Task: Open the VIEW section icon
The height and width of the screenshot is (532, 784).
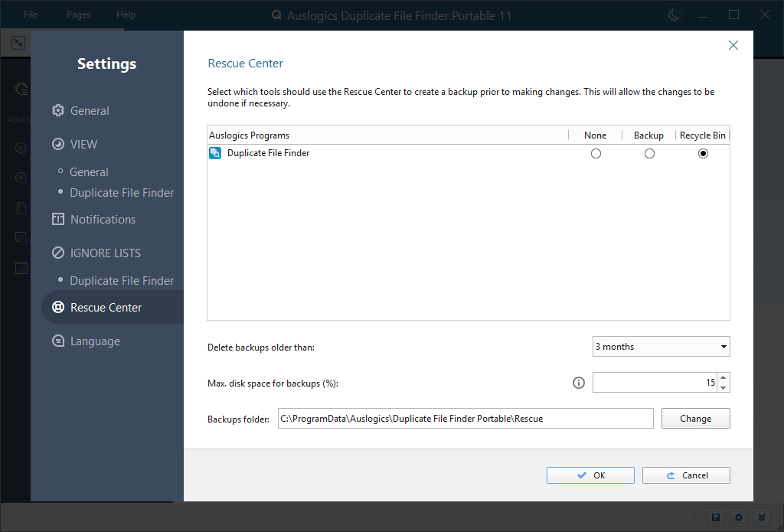Action: pos(58,144)
